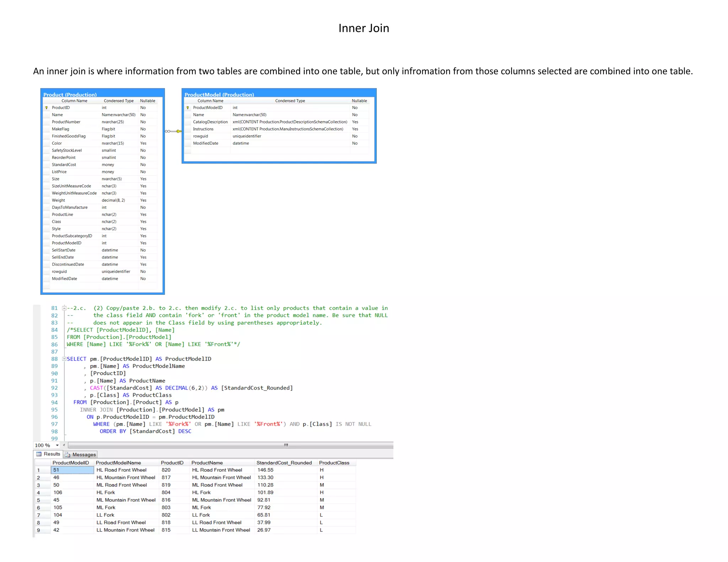Click the left scroll arrow by zoom

(x=64, y=445)
